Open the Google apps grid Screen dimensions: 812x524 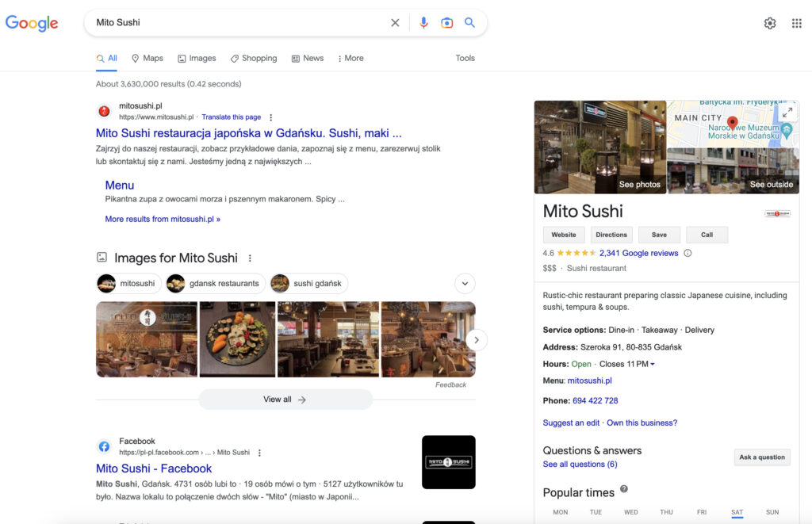pos(796,23)
